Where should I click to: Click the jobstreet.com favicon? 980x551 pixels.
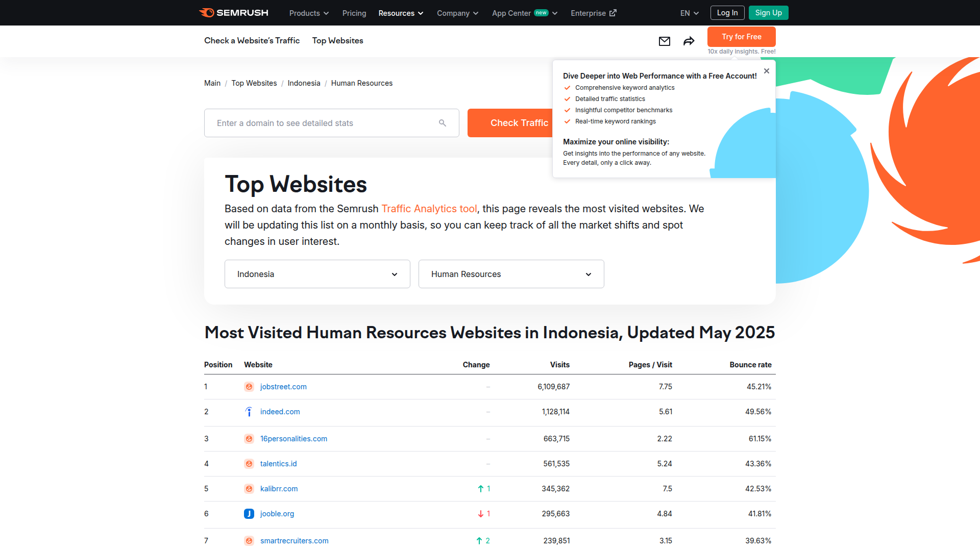point(249,387)
